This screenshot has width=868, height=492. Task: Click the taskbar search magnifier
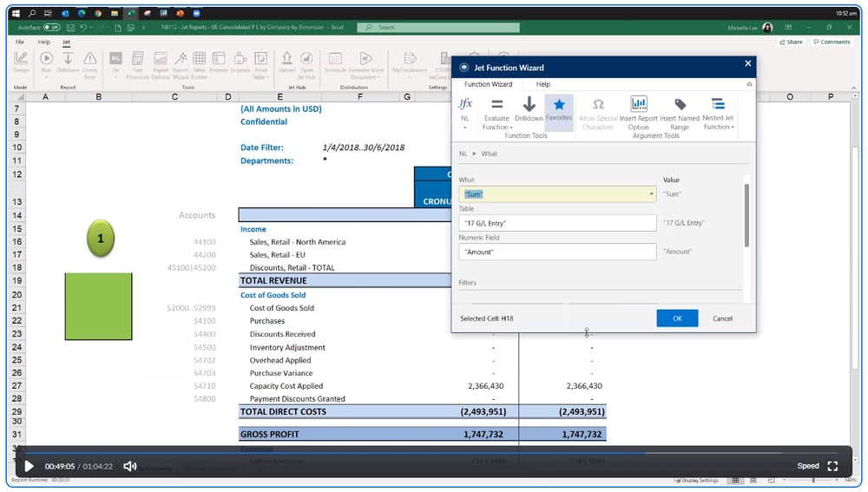click(x=32, y=13)
